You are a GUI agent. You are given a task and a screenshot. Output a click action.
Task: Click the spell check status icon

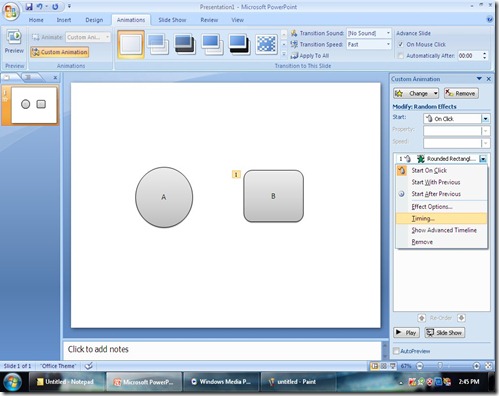(x=89, y=366)
